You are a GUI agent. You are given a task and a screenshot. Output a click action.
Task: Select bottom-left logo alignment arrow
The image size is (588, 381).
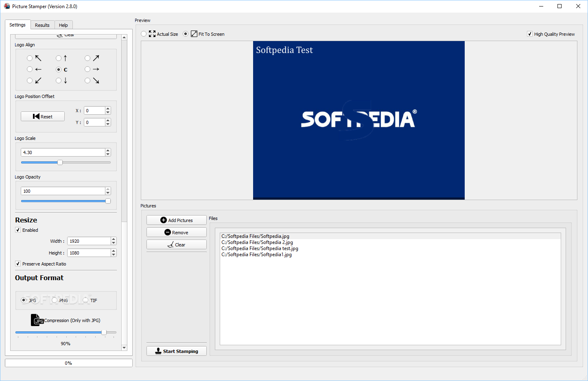[34, 81]
